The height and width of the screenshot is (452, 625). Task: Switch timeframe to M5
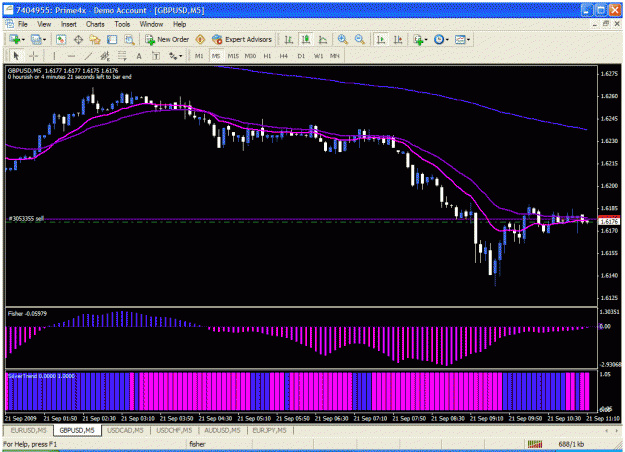coord(216,56)
